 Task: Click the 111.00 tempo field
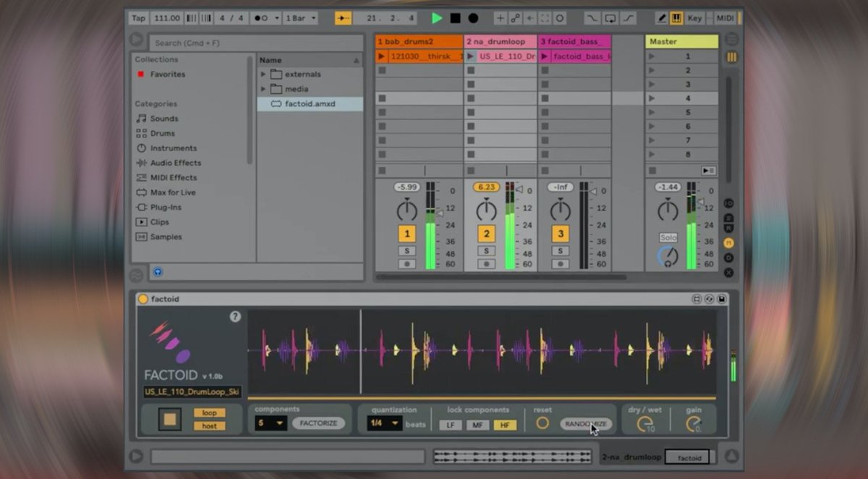point(167,18)
